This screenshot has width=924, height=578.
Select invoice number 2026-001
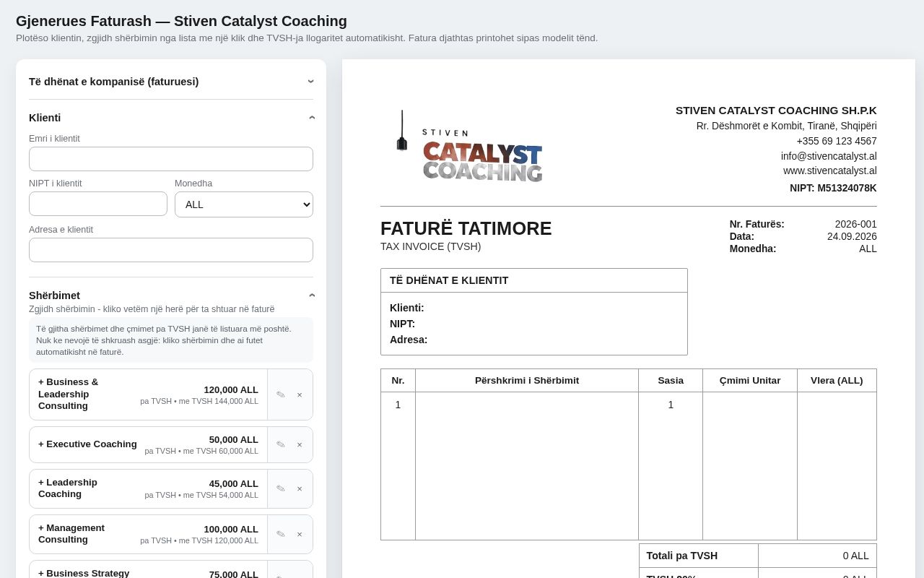(855, 224)
